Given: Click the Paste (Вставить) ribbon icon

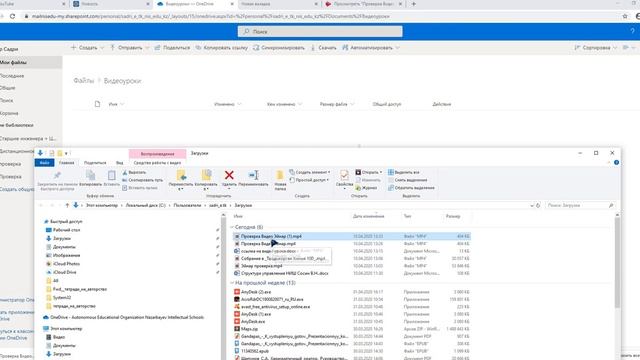Looking at the screenshot, I should [x=111, y=176].
